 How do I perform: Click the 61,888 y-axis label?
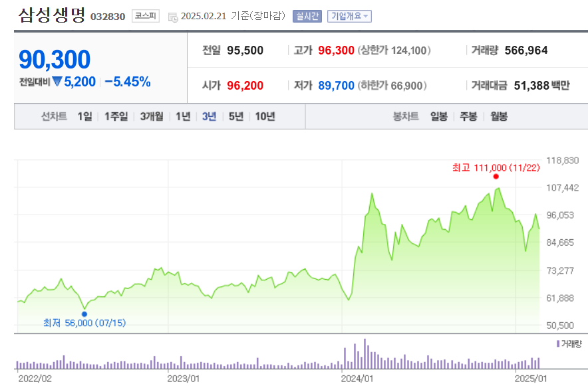(x=560, y=298)
